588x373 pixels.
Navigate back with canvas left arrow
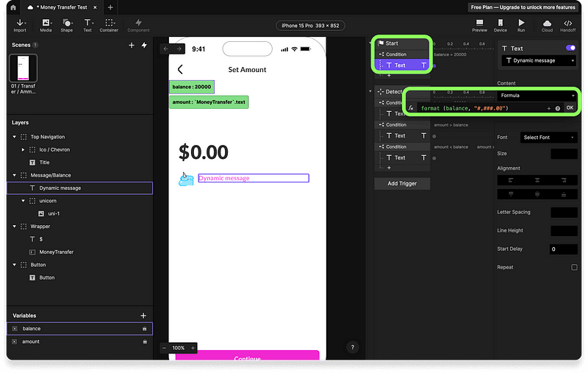click(x=166, y=49)
